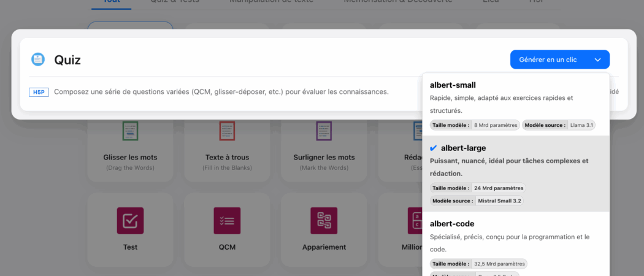Switch to the Manipulation de texte tab
The width and height of the screenshot is (644, 276).
click(x=271, y=2)
